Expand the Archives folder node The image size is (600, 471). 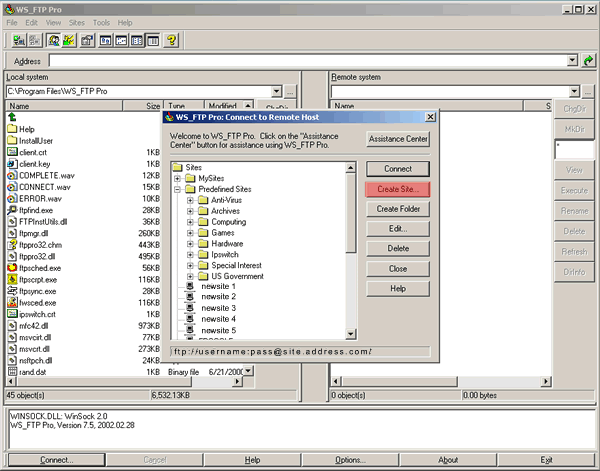click(190, 211)
